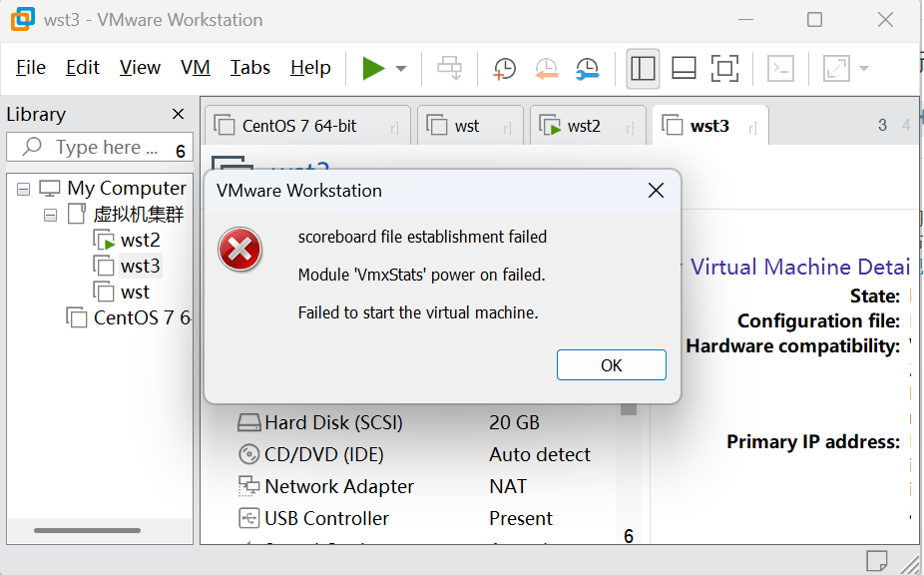
Task: Select wst3 in the Library tree
Action: coord(141,266)
